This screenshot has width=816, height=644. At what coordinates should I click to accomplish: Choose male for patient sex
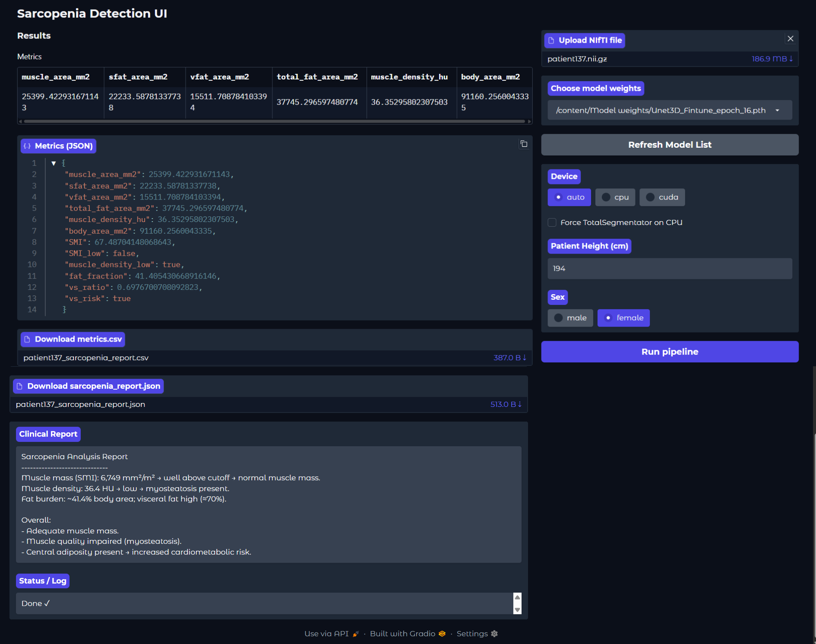570,318
